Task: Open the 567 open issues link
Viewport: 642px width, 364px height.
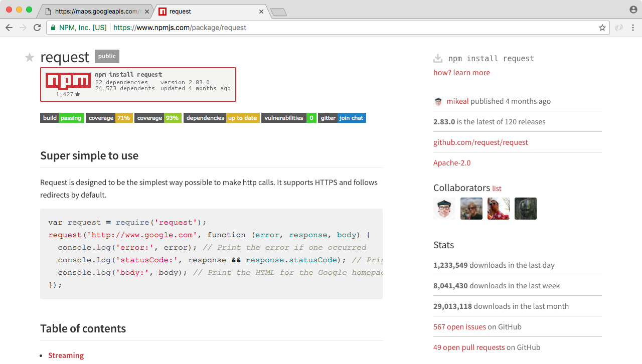Action: coord(459,327)
